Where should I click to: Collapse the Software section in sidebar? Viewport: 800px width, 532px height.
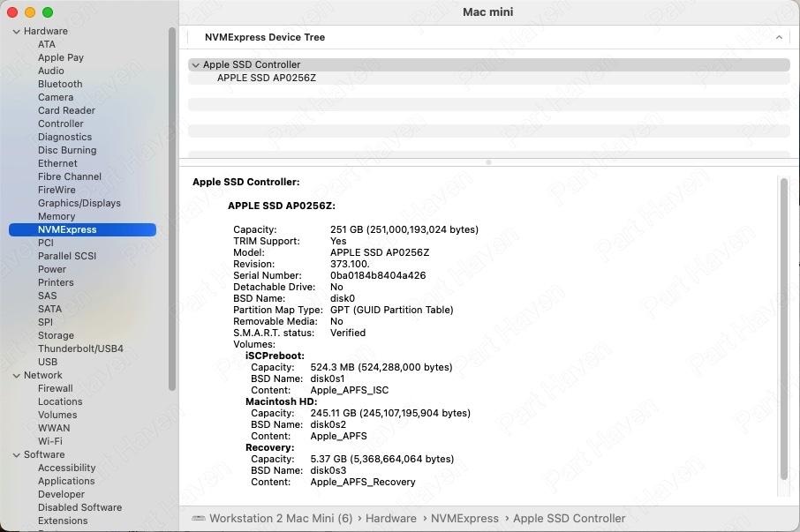tap(16, 455)
